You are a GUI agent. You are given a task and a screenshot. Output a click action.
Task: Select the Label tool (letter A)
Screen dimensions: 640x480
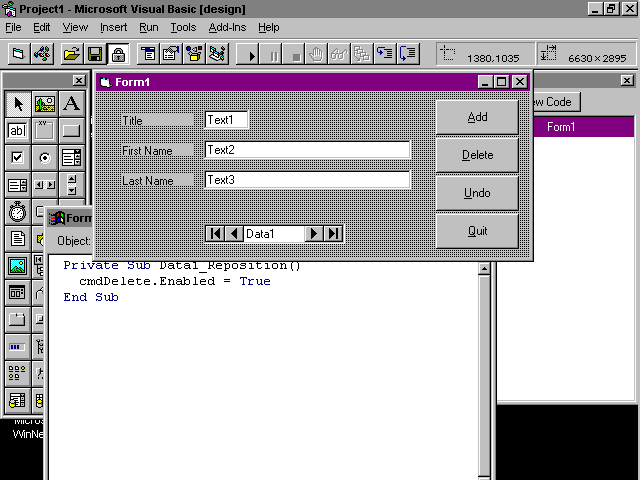(71, 104)
